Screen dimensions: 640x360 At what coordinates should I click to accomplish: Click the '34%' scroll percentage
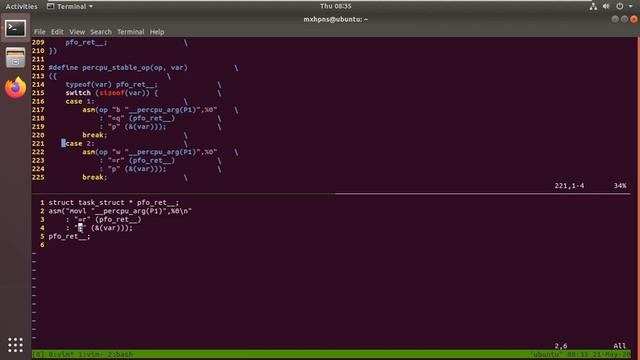[x=620, y=186]
